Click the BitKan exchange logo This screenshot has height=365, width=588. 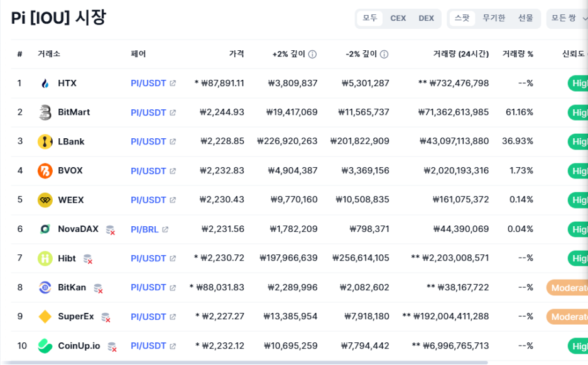[x=45, y=288]
